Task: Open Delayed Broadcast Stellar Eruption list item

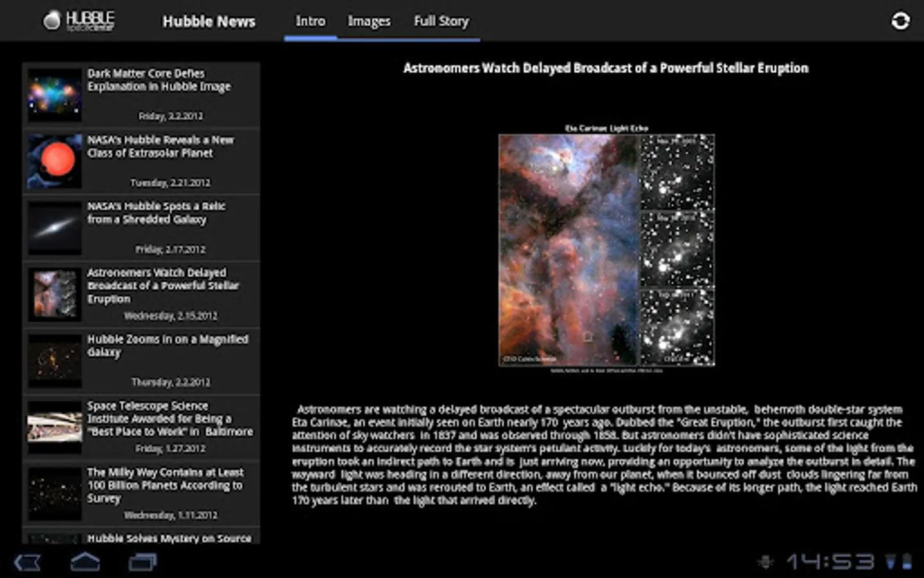Action: [141, 294]
